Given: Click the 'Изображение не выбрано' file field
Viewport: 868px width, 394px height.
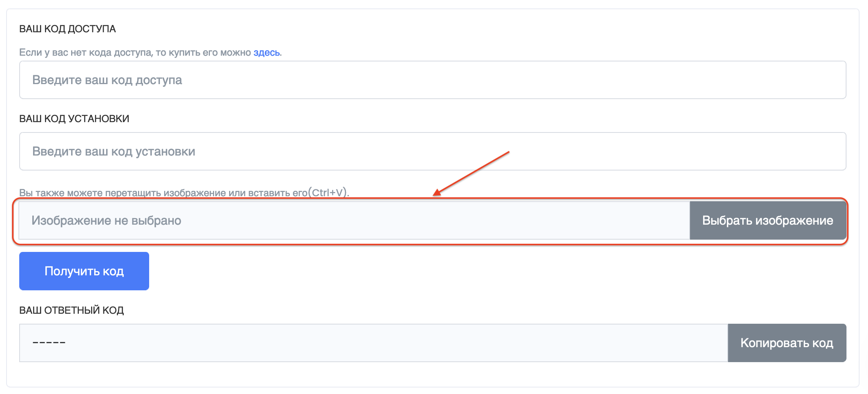Looking at the screenshot, I should click(x=354, y=220).
